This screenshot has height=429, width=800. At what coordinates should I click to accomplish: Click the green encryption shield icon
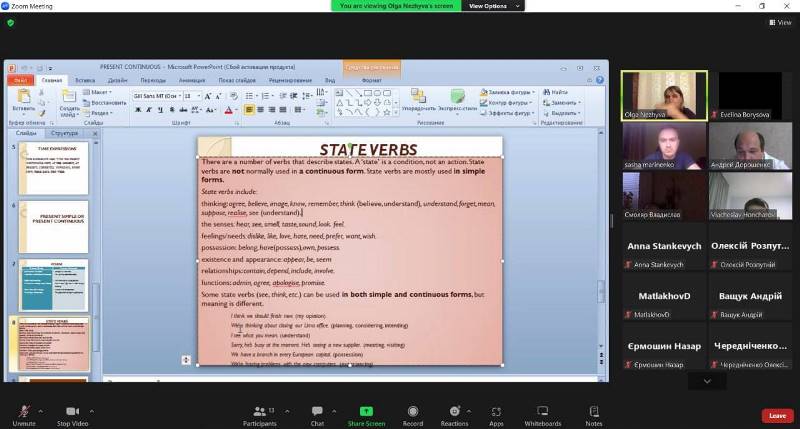[11, 22]
